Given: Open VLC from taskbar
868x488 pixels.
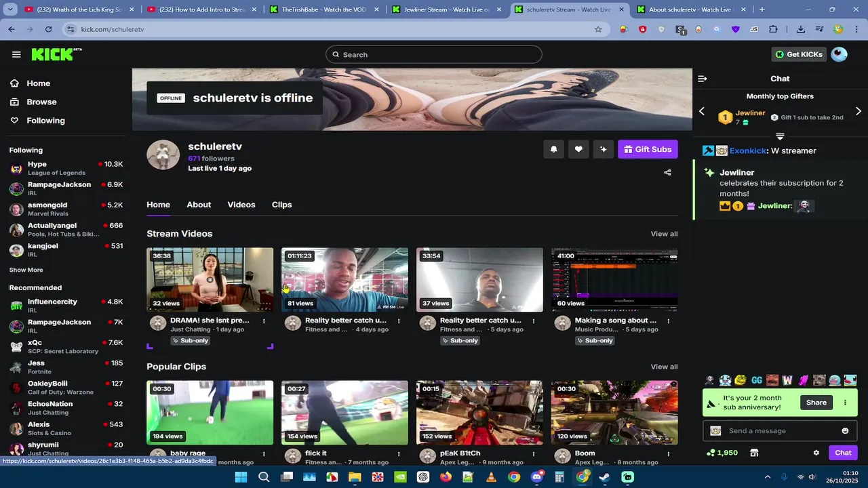Looking at the screenshot, I should tap(492, 477).
